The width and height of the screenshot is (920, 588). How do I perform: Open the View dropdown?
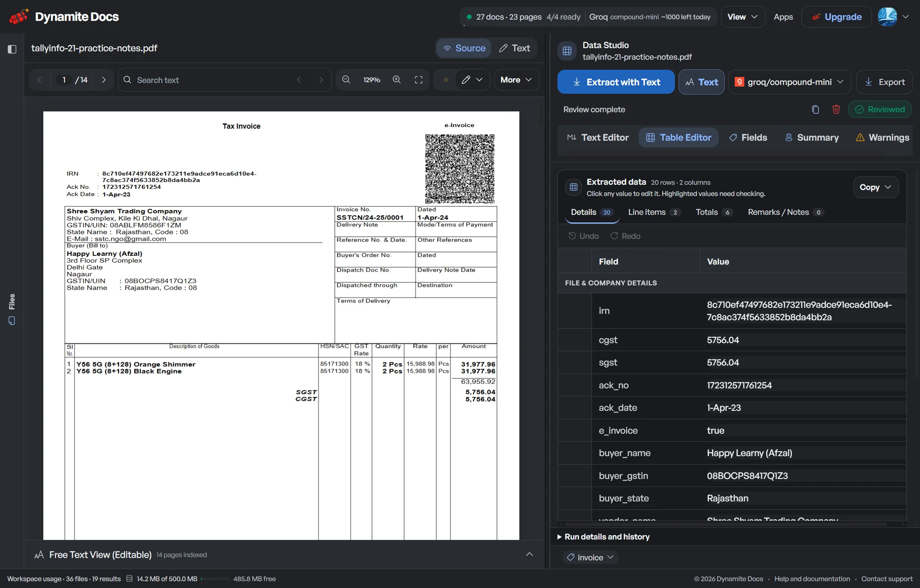tap(743, 17)
